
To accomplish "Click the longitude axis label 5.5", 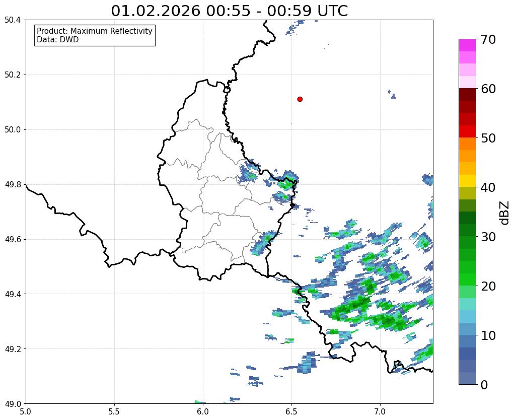I will tap(114, 411).
